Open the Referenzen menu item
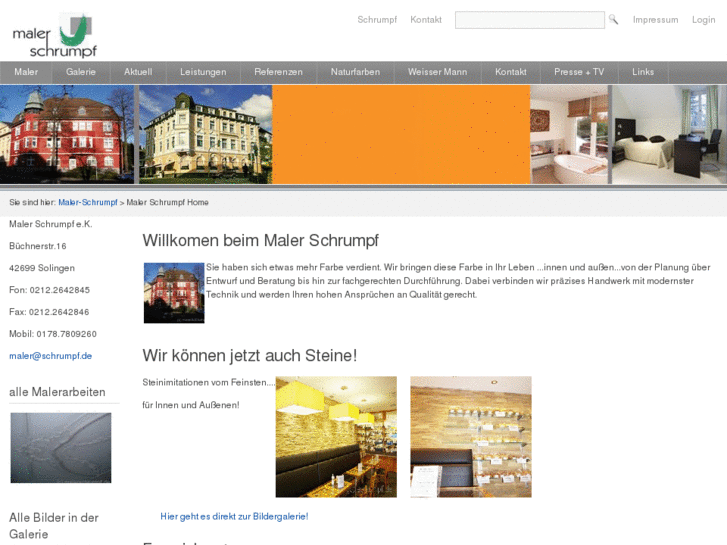Screen dimensions: 727x545 [278, 72]
